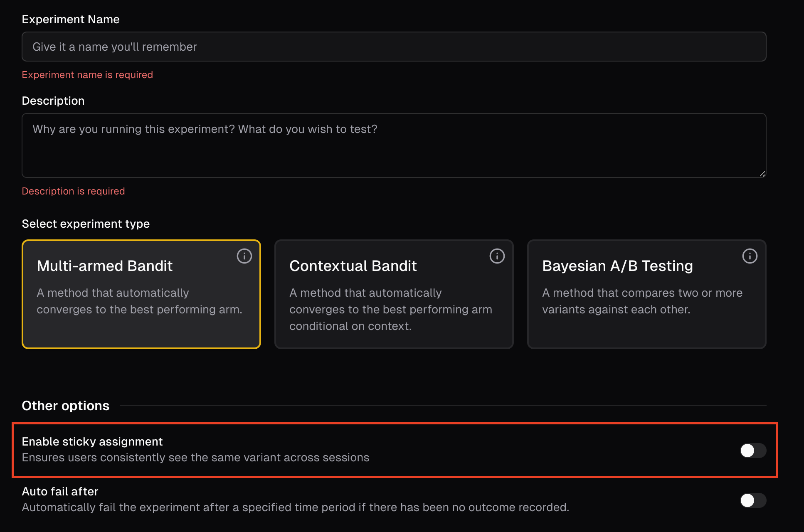Pick the Bayesian A/B Testing card
Image resolution: width=804 pixels, height=532 pixels.
coord(647,294)
